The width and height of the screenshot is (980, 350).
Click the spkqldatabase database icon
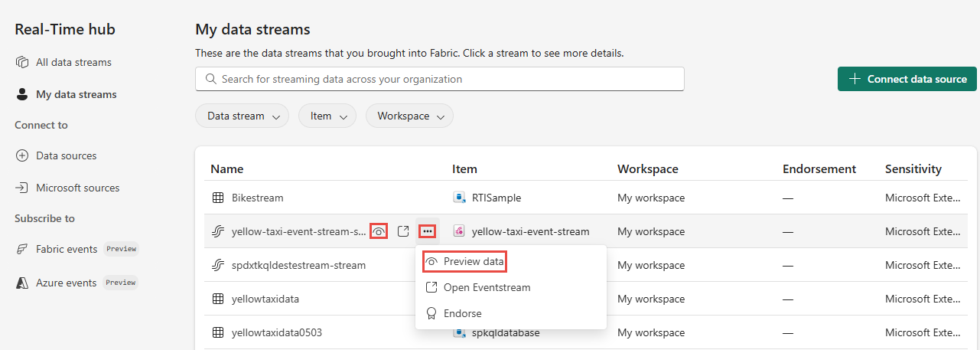tap(460, 332)
